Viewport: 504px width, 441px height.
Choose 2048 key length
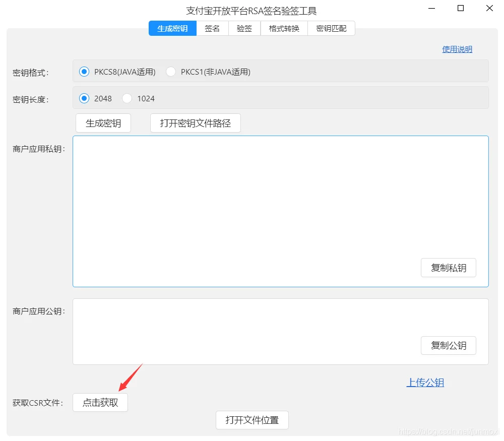[84, 98]
